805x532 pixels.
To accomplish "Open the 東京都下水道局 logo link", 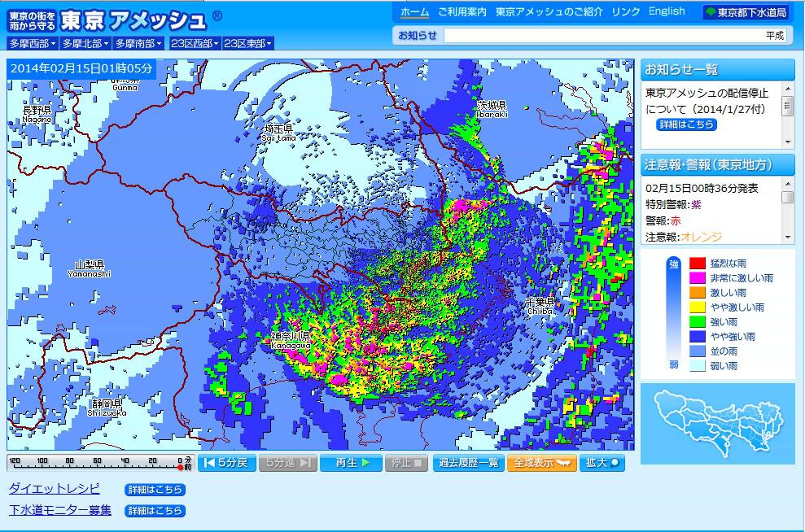I will click(x=746, y=12).
